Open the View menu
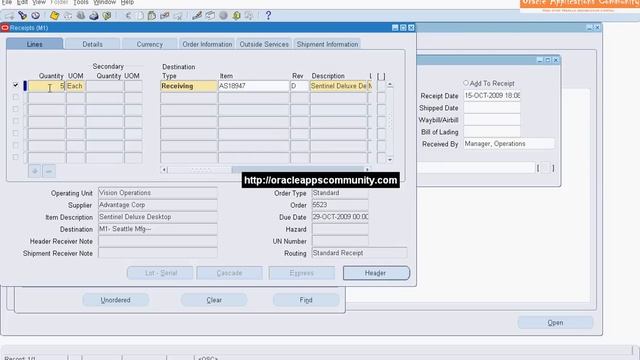Screen dimensions: 640x360 coord(39,2)
